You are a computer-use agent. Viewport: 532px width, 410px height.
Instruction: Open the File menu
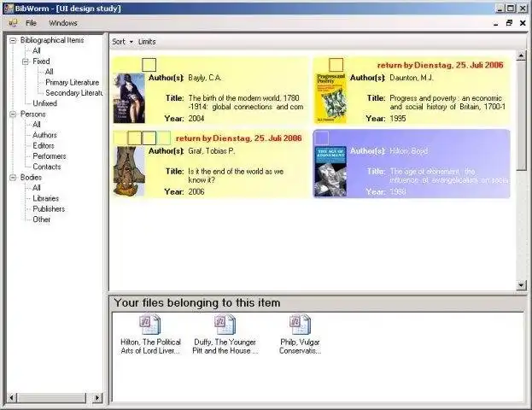pyautogui.click(x=31, y=23)
